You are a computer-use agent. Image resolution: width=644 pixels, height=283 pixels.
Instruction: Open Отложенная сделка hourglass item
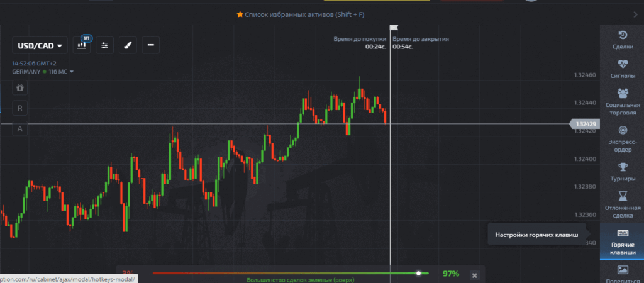pyautogui.click(x=622, y=204)
